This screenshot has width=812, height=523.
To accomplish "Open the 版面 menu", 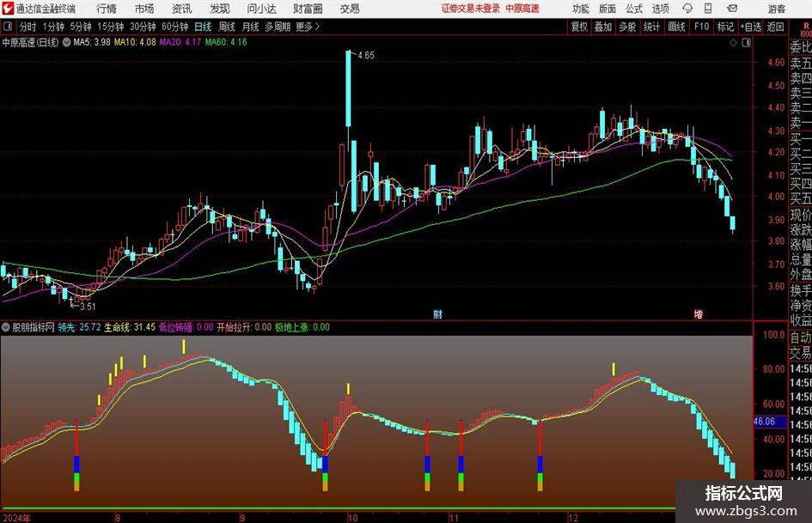I will pos(607,9).
